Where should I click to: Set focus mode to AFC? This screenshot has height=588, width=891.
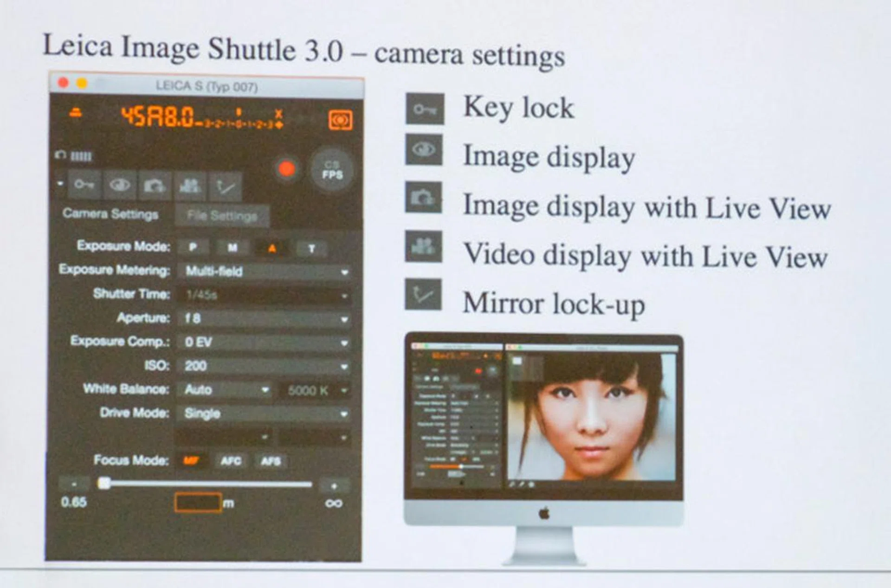pos(231,461)
